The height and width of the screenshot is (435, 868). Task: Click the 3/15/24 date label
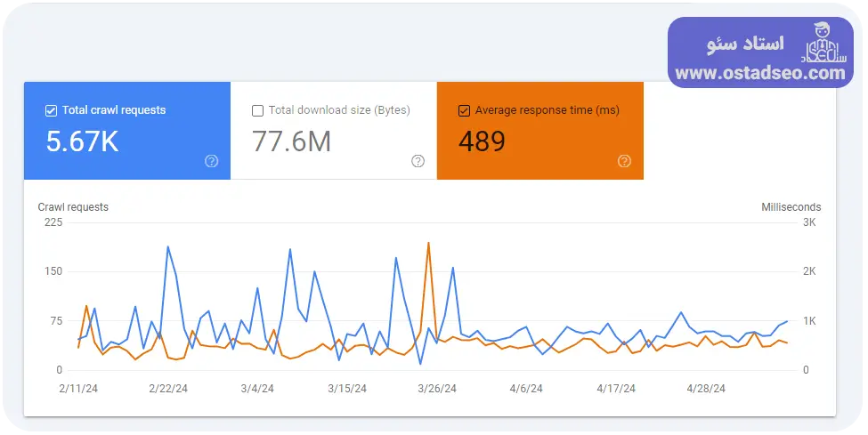coord(347,389)
